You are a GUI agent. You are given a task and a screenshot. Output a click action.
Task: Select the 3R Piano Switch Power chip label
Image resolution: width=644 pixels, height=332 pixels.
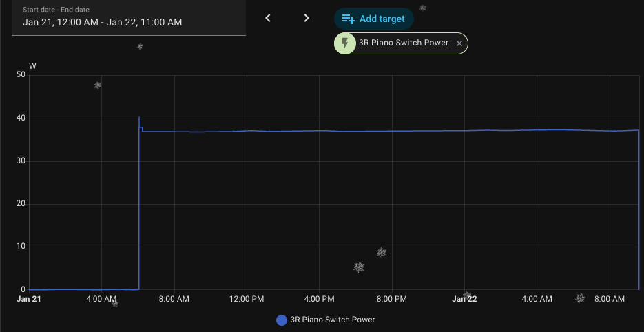point(403,43)
